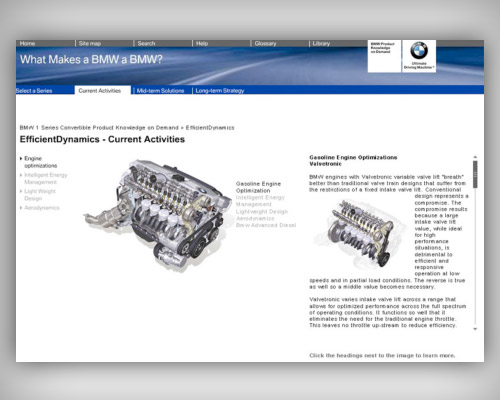Click the arrow bullet beside Engine optimizations
500x400 pixels.
click(21, 158)
